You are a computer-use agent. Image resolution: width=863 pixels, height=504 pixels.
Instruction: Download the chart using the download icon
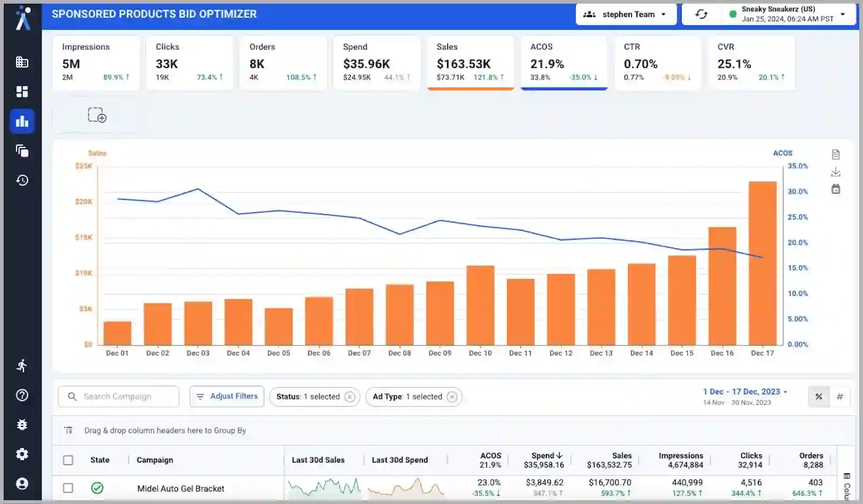(x=836, y=172)
